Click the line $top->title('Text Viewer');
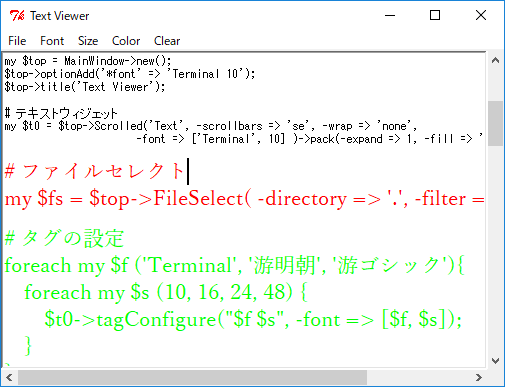The width and height of the screenshot is (505, 387). point(85,87)
